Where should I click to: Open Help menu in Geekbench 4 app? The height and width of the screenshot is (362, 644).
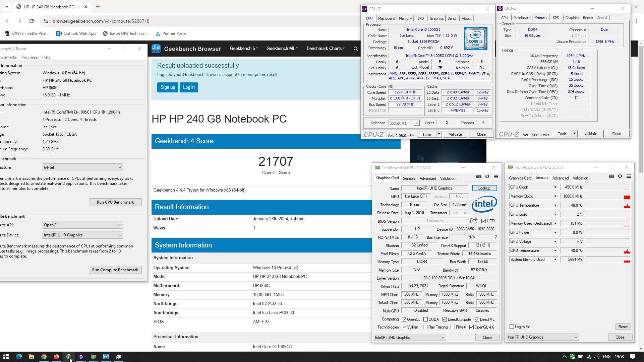tap(46, 57)
